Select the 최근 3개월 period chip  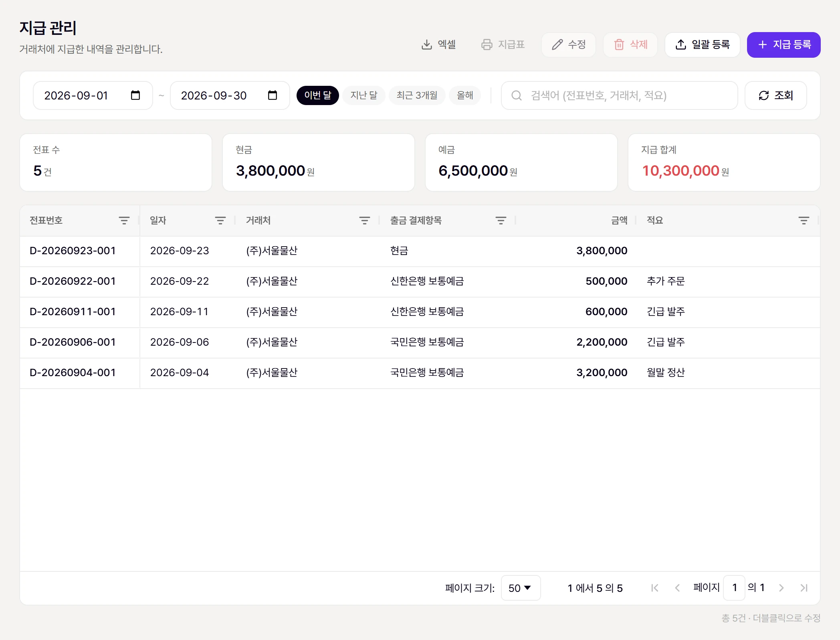[417, 95]
